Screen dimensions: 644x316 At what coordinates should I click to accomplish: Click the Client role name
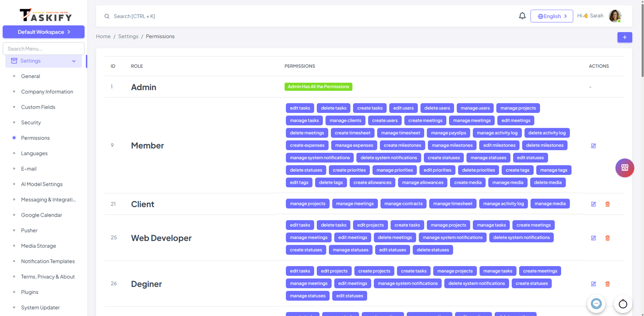point(142,204)
